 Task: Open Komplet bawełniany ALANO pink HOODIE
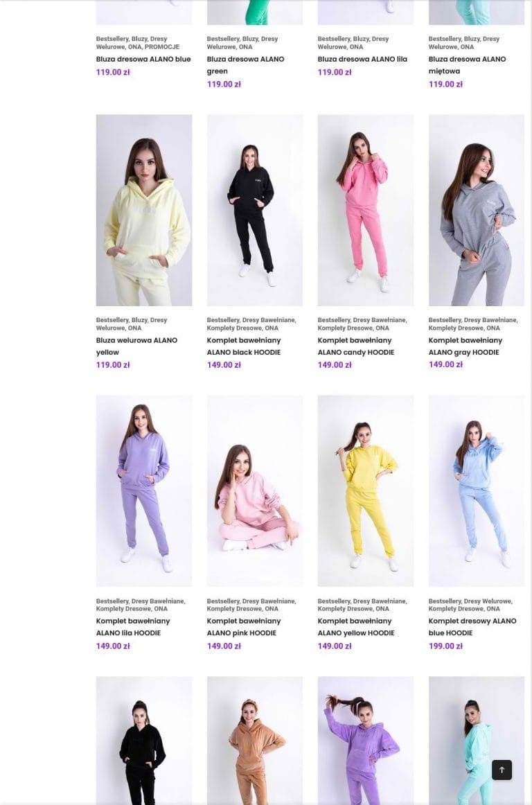pyautogui.click(x=244, y=627)
